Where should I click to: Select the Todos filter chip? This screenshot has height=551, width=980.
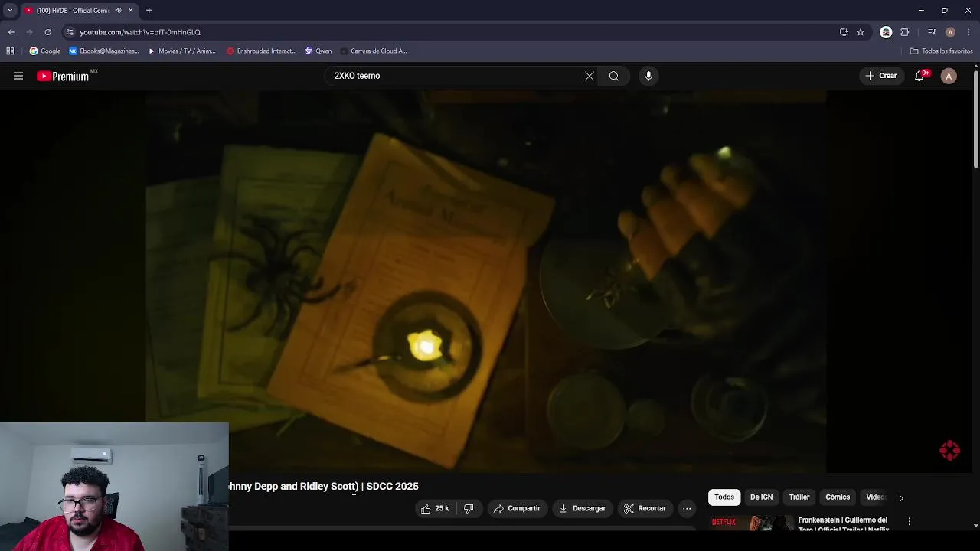point(724,497)
